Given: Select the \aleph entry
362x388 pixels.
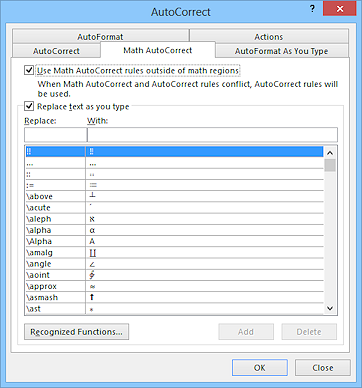Looking at the screenshot, I should pos(174,219).
